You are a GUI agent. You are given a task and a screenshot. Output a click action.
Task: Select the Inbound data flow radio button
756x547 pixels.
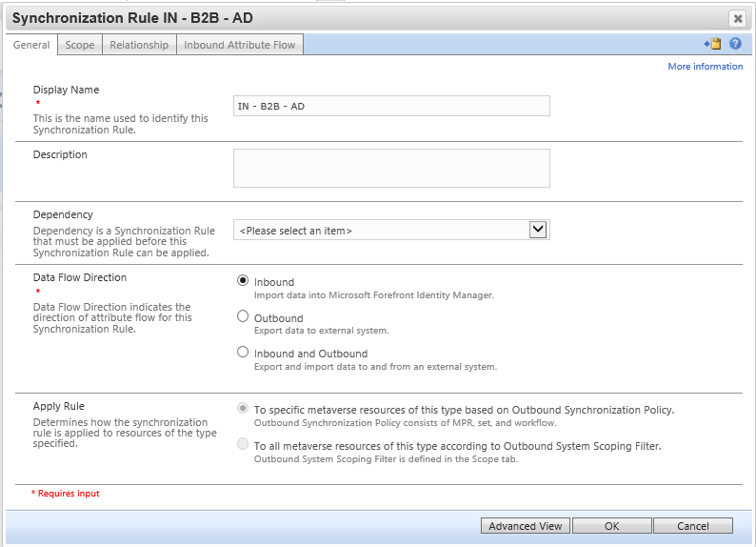tap(243, 281)
